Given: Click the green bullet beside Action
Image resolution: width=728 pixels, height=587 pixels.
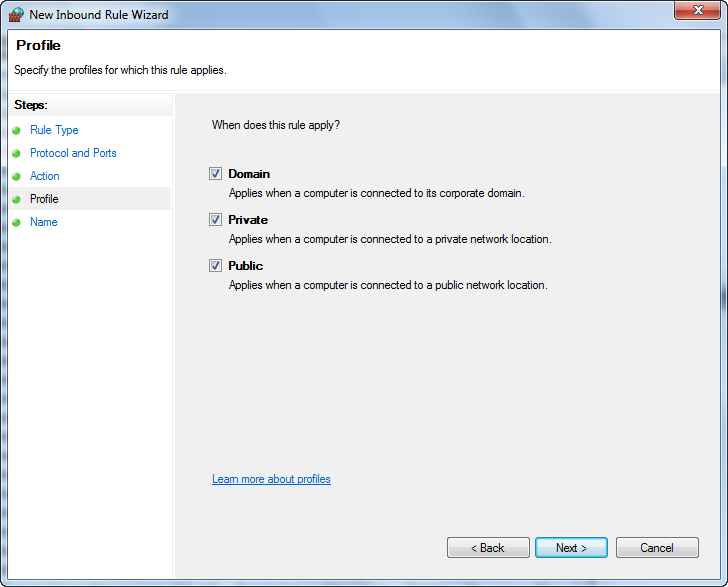Looking at the screenshot, I should [16, 176].
